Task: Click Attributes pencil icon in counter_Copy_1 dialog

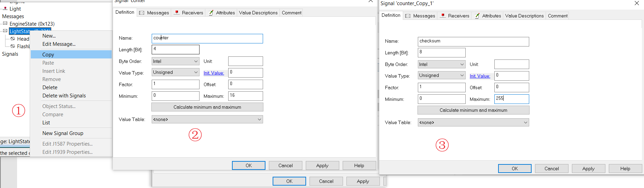Action: tap(477, 16)
